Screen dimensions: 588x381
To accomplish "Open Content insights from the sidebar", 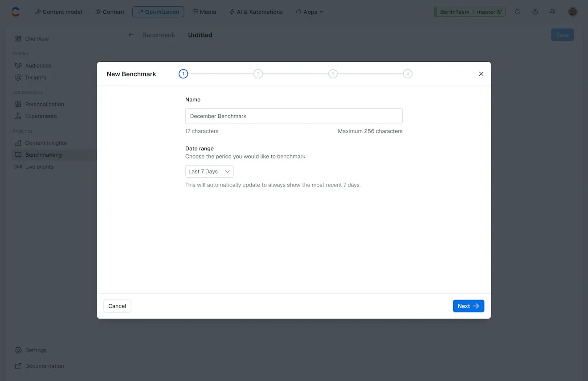I will click(x=45, y=143).
